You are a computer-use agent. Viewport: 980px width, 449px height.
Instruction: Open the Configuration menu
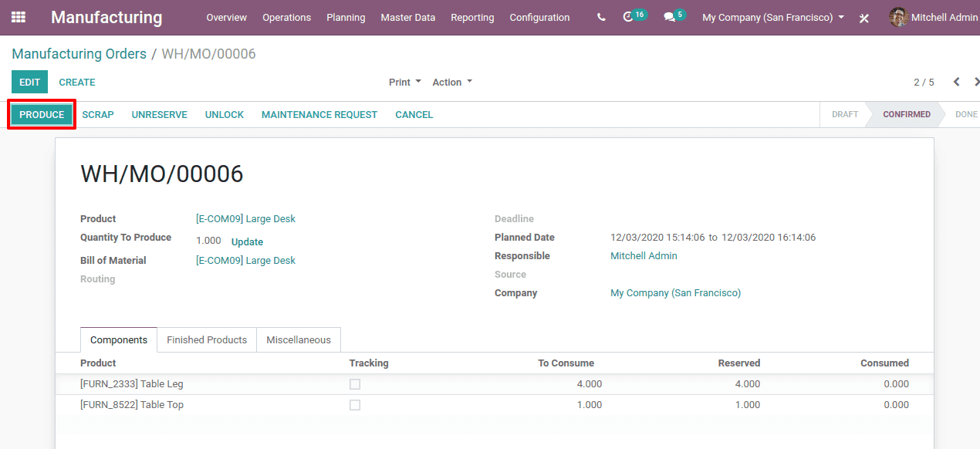[x=540, y=17]
